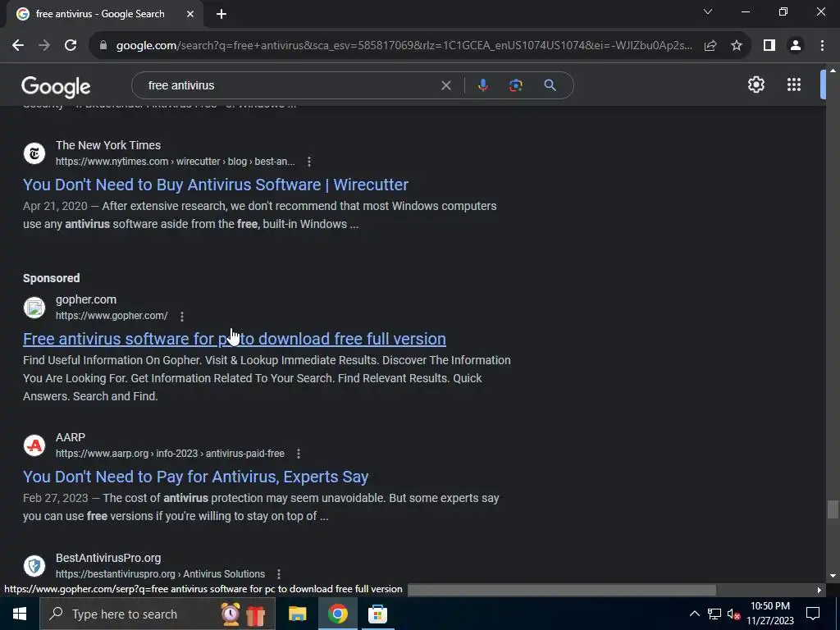The width and height of the screenshot is (840, 630).
Task: Click taskbar search box
Action: [157, 614]
